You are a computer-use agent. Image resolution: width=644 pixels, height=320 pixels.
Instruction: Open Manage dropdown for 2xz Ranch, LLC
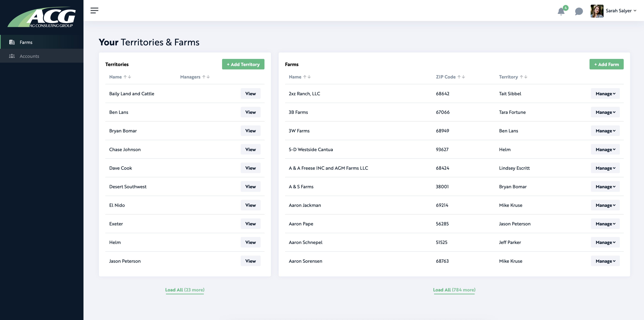[605, 94]
